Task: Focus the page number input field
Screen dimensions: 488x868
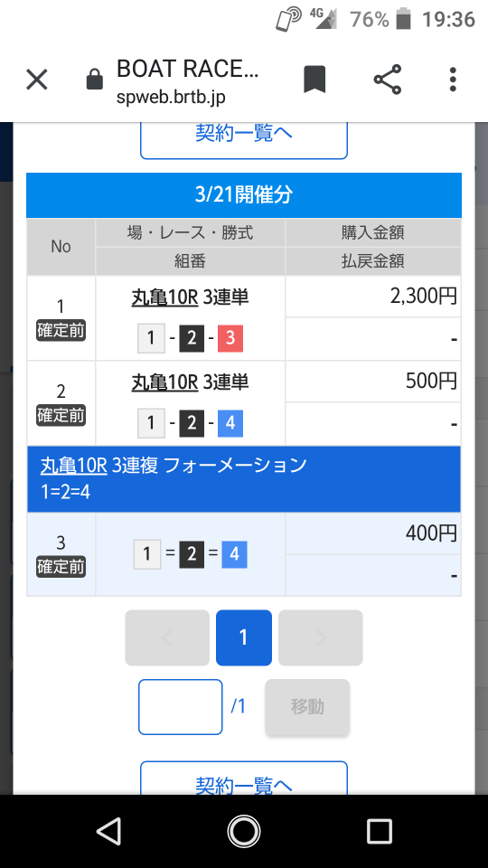Action: 181,707
